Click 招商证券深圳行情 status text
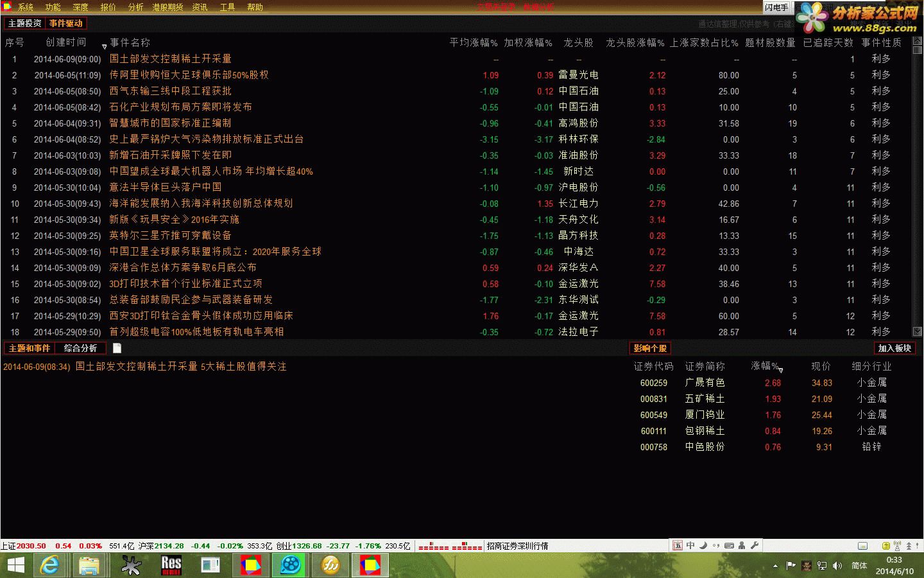Viewport: 924px width, 578px height. point(517,546)
